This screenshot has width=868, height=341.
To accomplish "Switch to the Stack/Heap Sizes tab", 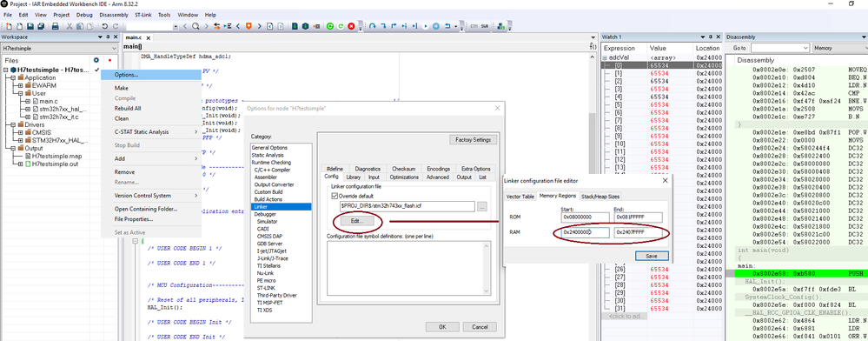I will tap(600, 197).
